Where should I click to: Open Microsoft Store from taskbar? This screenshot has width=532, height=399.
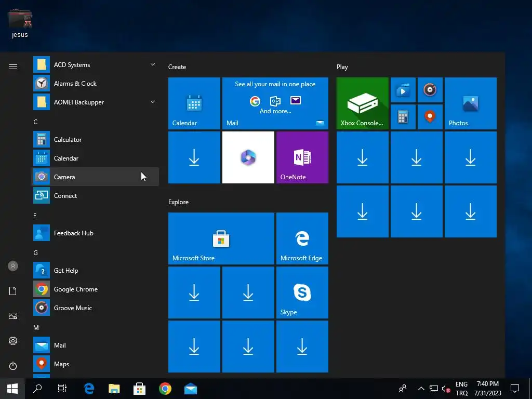tap(139, 389)
